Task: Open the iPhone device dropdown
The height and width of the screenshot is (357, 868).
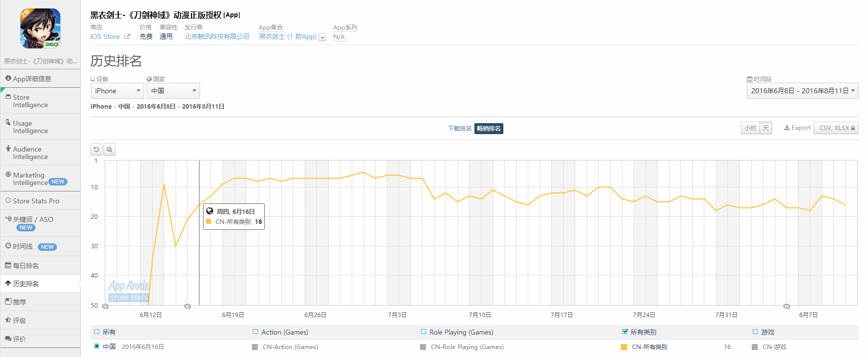Action: (x=117, y=91)
